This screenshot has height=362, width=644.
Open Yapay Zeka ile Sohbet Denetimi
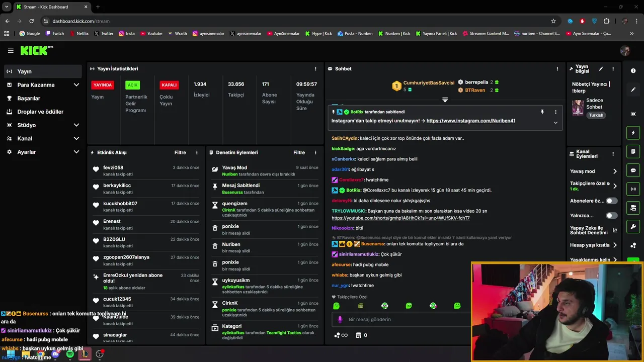(x=593, y=230)
